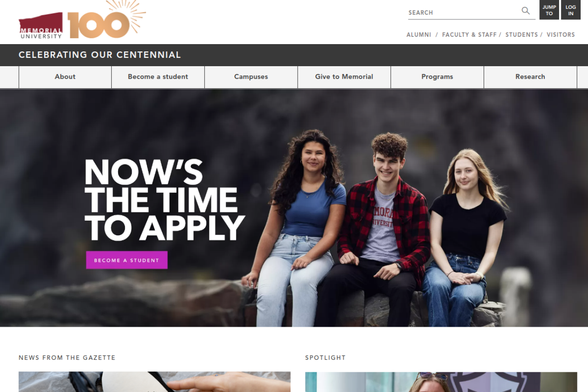
Task: Expand the Programs navigation item
Action: point(437,77)
